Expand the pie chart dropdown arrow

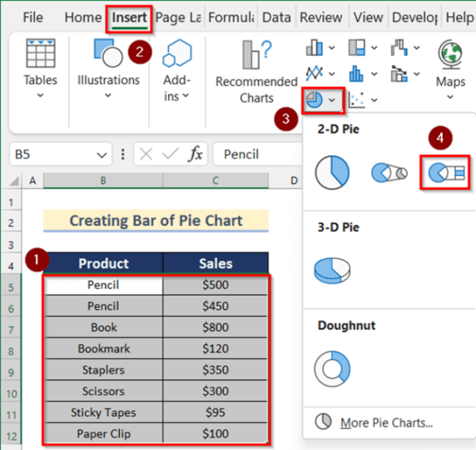pyautogui.click(x=332, y=100)
